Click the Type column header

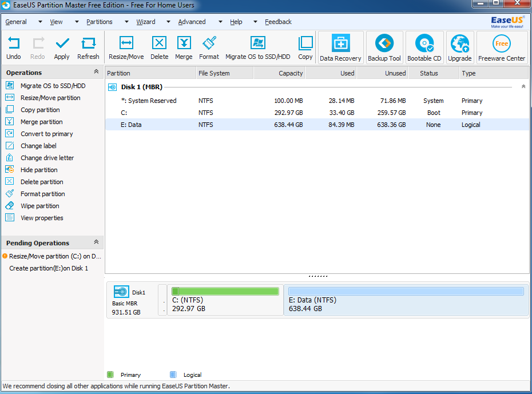pos(494,73)
